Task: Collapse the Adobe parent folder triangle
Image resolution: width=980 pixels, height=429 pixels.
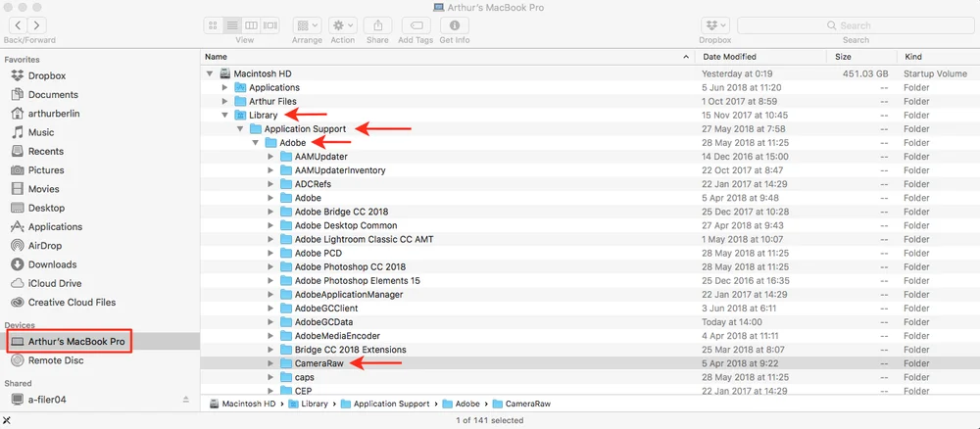Action: point(255,142)
